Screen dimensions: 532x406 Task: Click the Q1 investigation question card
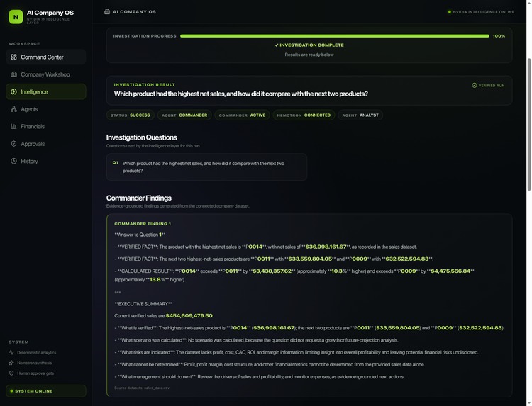(206, 167)
